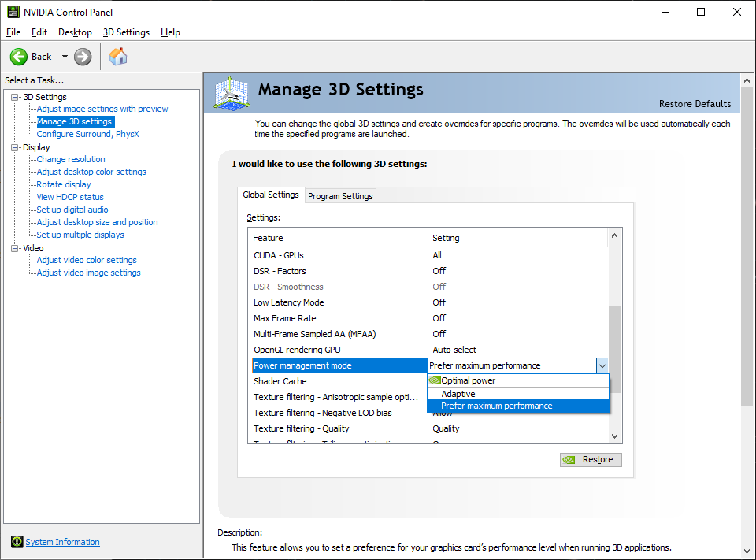
Task: Open Adjust video image settings
Action: [x=89, y=273]
